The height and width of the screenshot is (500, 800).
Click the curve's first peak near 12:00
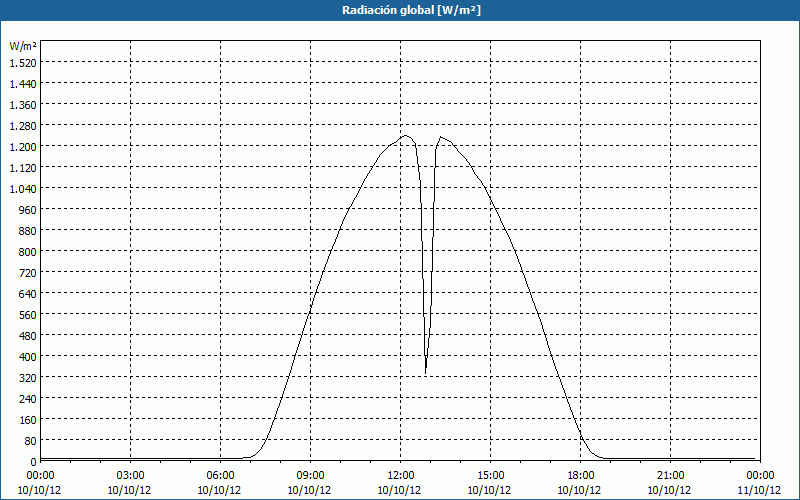tap(406, 136)
